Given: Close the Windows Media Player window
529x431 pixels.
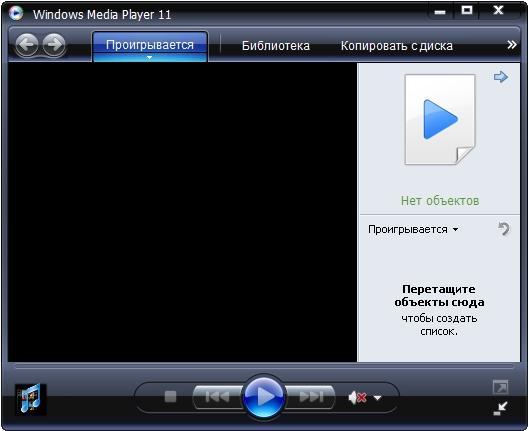Looking at the screenshot, I should click(x=499, y=11).
